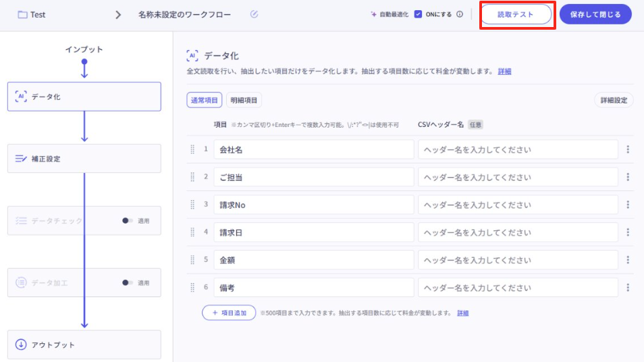Click the pencil edit icon beside workflow name
The width and height of the screenshot is (644, 362).
click(254, 14)
